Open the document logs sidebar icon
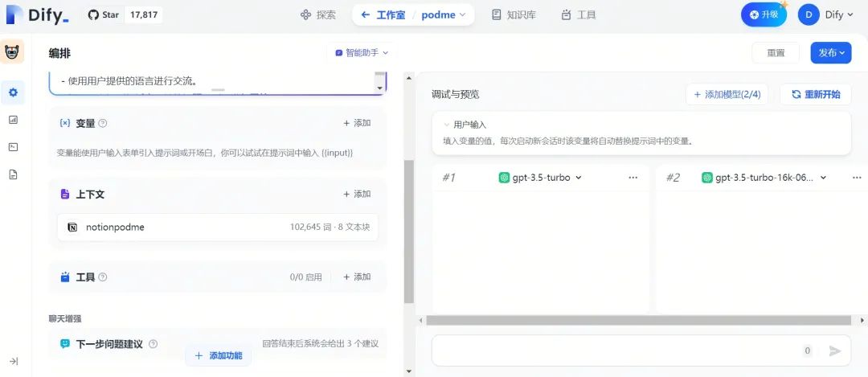 [14, 174]
